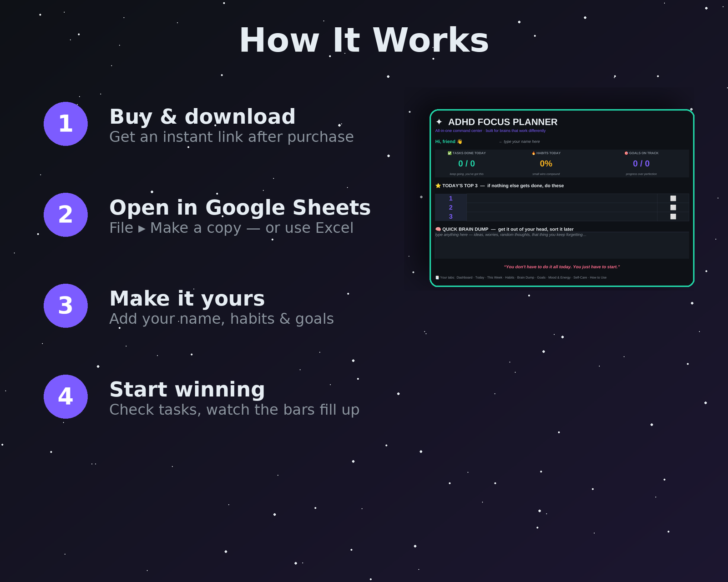
Task: Click the 'keep going, you've got this' caption
Action: (x=466, y=174)
